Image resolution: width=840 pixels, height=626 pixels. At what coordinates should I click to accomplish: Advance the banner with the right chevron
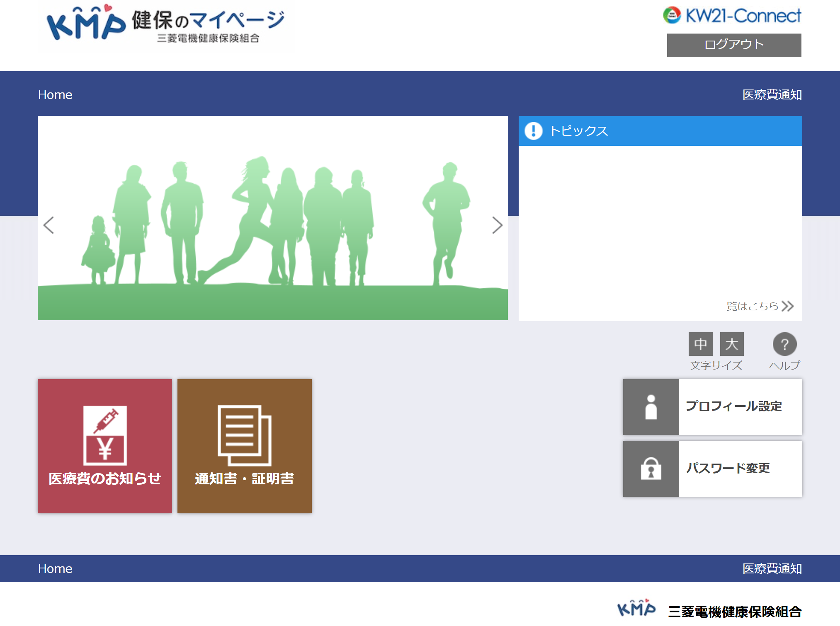click(498, 225)
